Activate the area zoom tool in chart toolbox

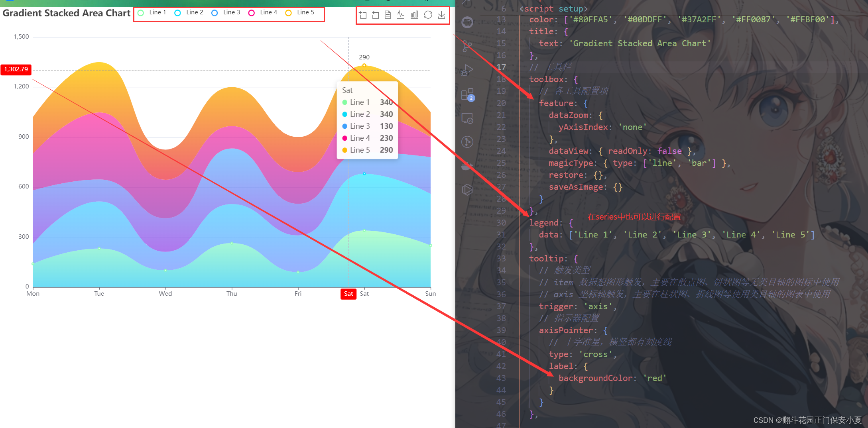point(363,15)
